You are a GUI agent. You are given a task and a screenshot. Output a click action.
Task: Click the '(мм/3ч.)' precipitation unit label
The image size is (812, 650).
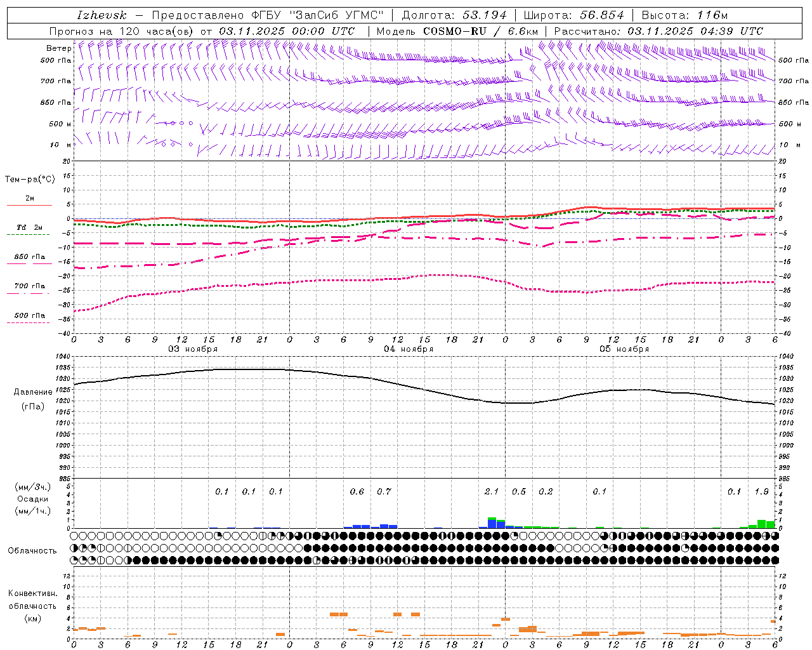click(33, 487)
